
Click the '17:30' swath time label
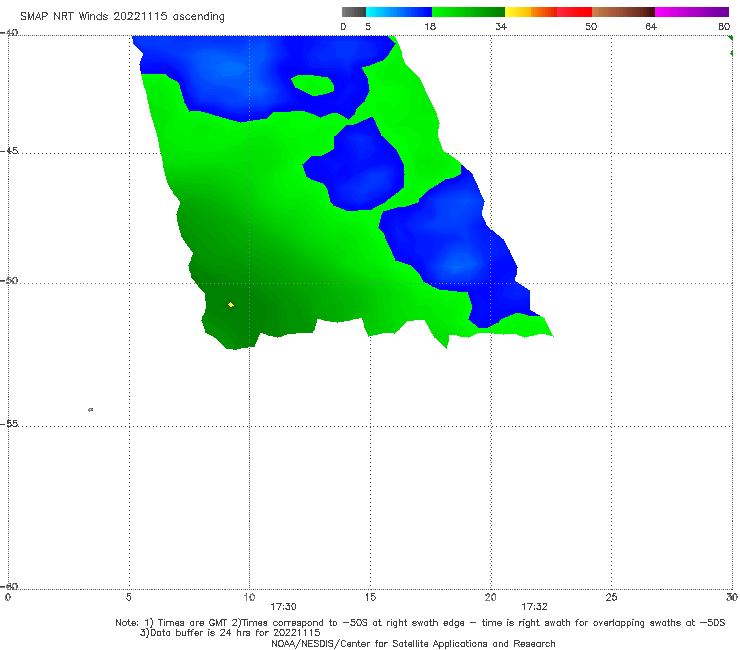[x=283, y=607]
